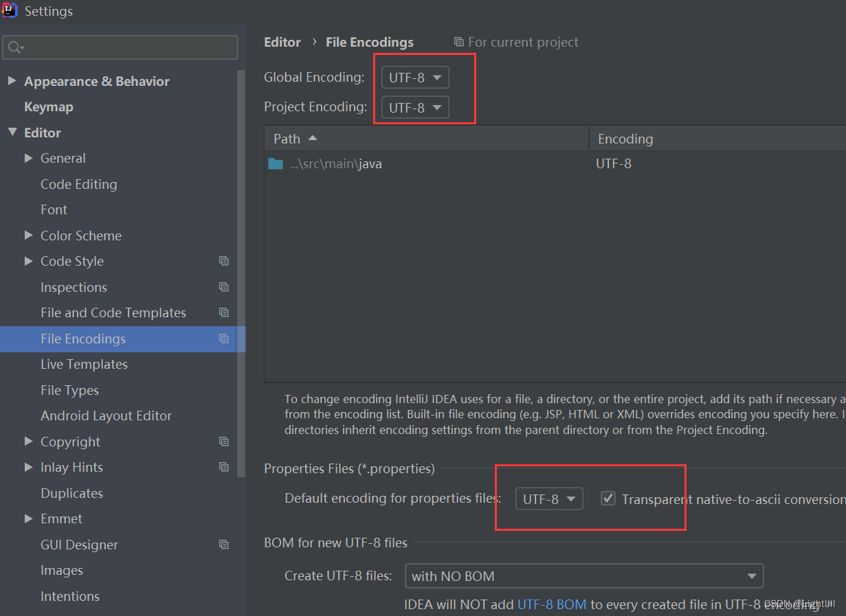
Task: Click the icon next to 'For current project'
Action: [x=458, y=43]
